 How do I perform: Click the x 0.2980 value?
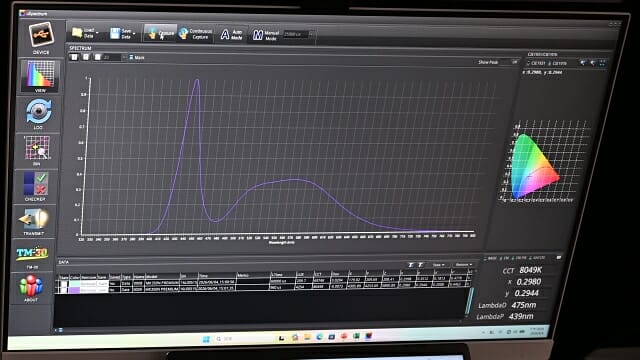point(529,282)
